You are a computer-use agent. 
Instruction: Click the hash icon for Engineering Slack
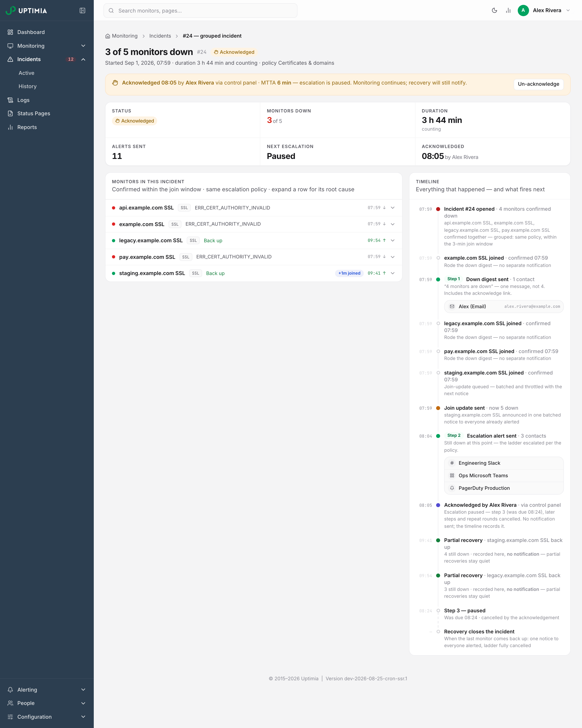[452, 463]
